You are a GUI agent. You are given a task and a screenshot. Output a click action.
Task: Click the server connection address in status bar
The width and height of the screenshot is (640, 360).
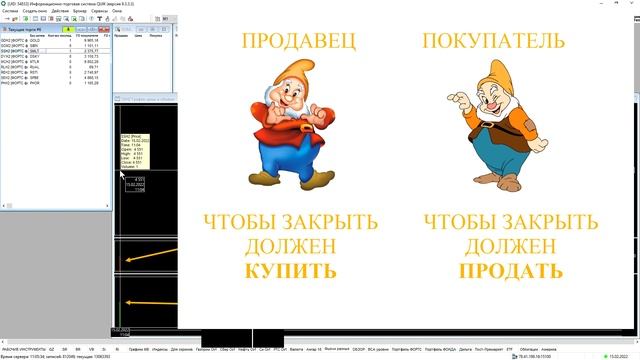tap(534, 357)
